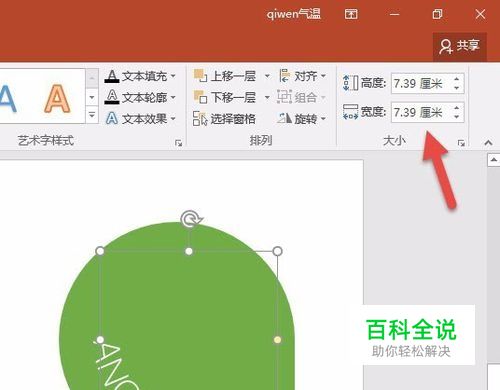The height and width of the screenshot is (390, 500).
Task: Close the PowerPoint window
Action: click(480, 14)
